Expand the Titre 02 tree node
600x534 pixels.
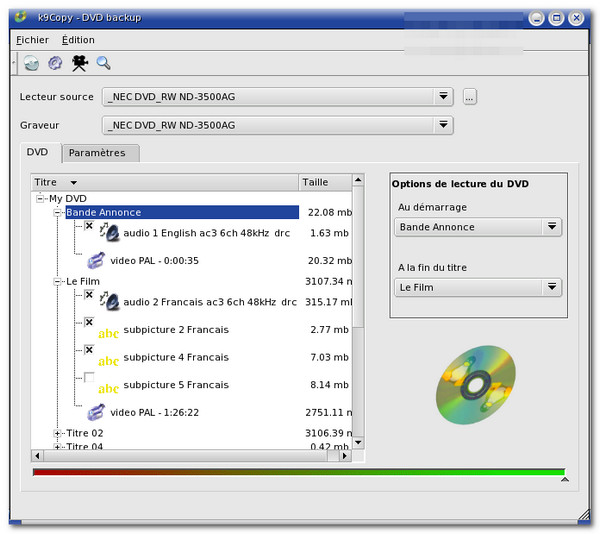pyautogui.click(x=57, y=433)
